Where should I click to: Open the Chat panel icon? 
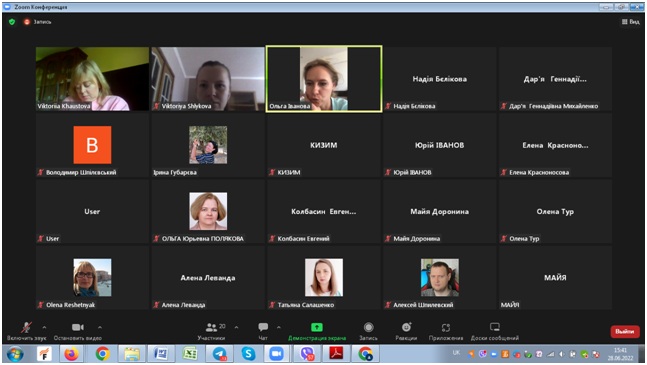coord(263,327)
